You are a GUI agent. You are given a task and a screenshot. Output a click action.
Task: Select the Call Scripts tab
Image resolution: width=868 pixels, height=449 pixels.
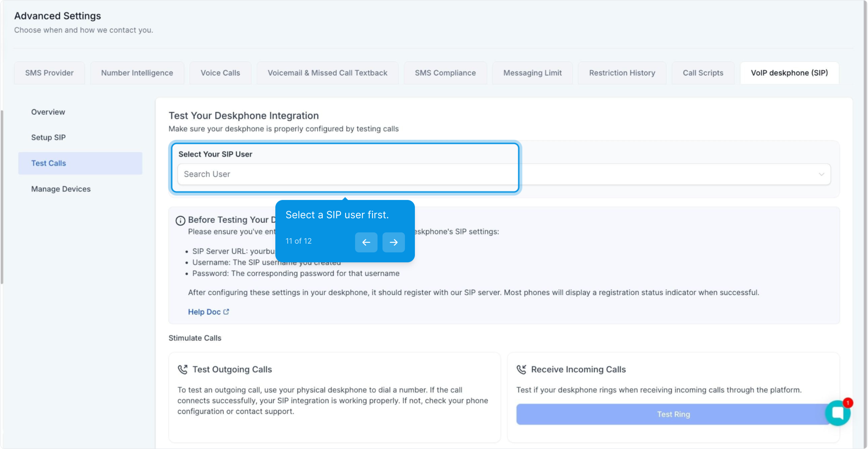703,73
